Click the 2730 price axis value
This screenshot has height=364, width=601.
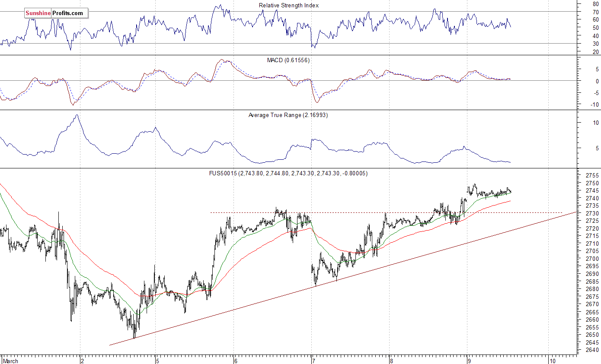click(592, 214)
